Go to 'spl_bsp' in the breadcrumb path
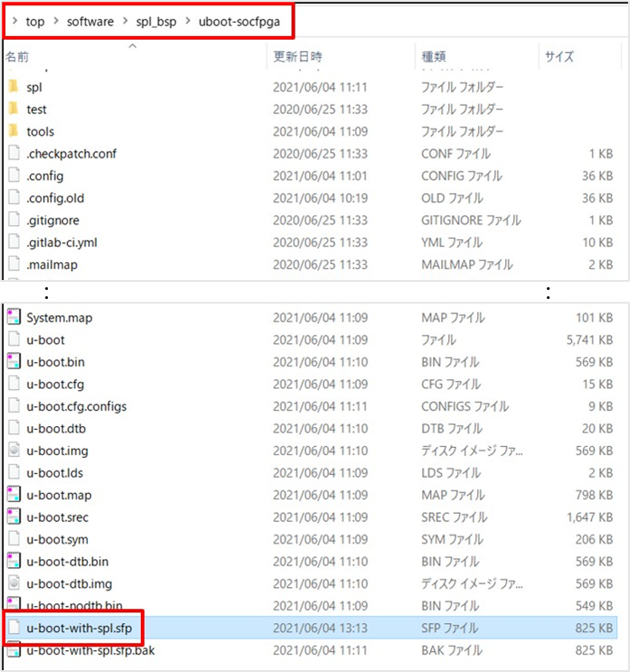The image size is (630, 672). point(155,21)
